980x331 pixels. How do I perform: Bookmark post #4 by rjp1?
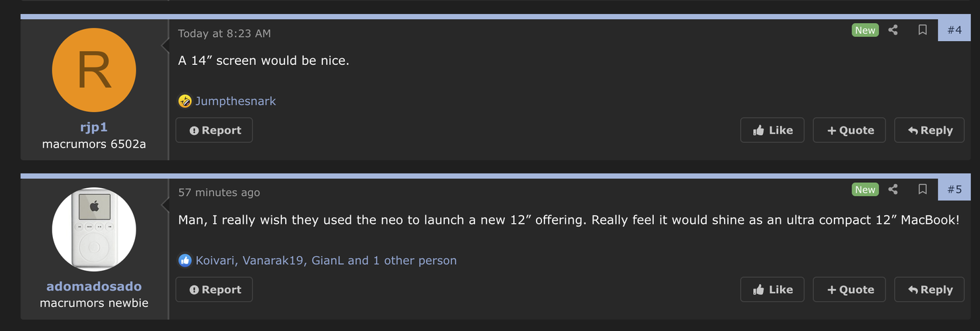click(x=922, y=30)
